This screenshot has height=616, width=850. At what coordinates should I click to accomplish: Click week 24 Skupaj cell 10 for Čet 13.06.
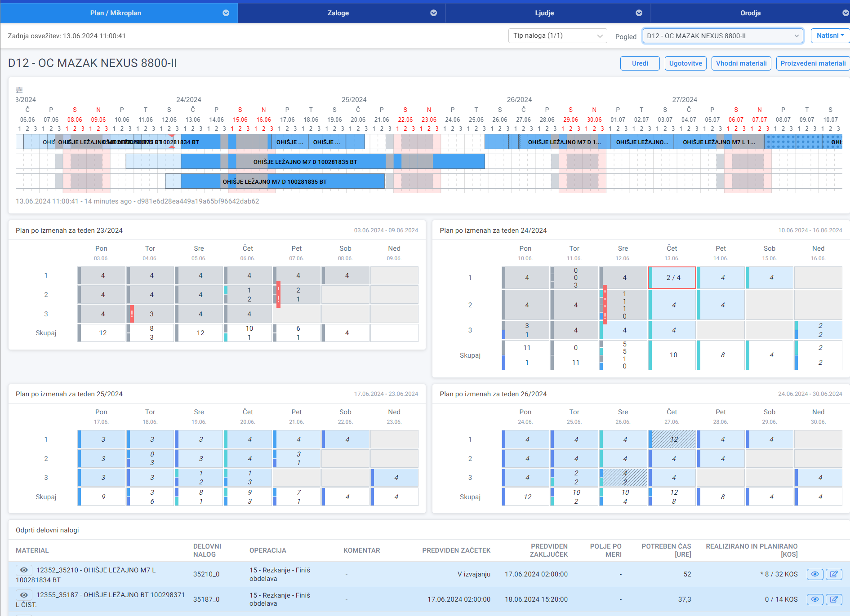pos(672,355)
